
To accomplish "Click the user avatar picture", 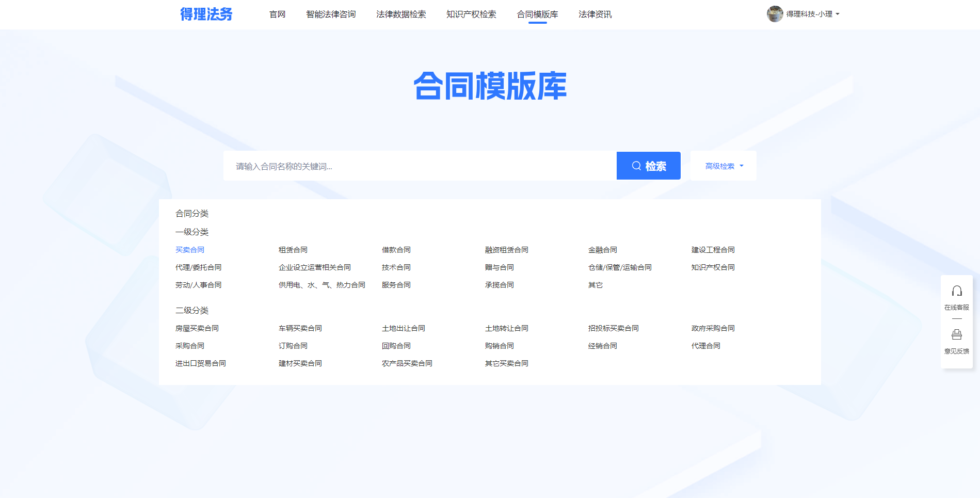I will (x=775, y=14).
